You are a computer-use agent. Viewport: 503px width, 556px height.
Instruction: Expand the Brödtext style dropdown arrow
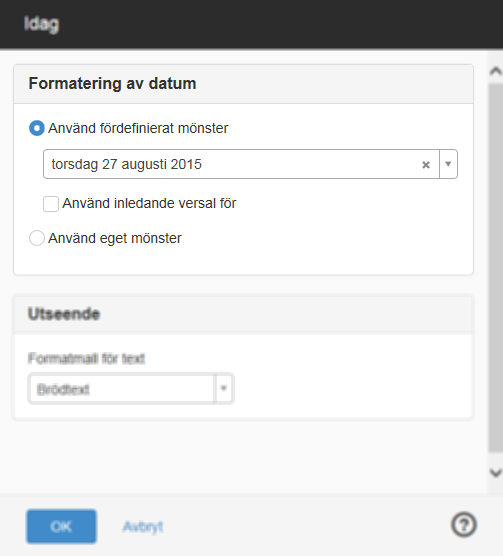pos(223,389)
